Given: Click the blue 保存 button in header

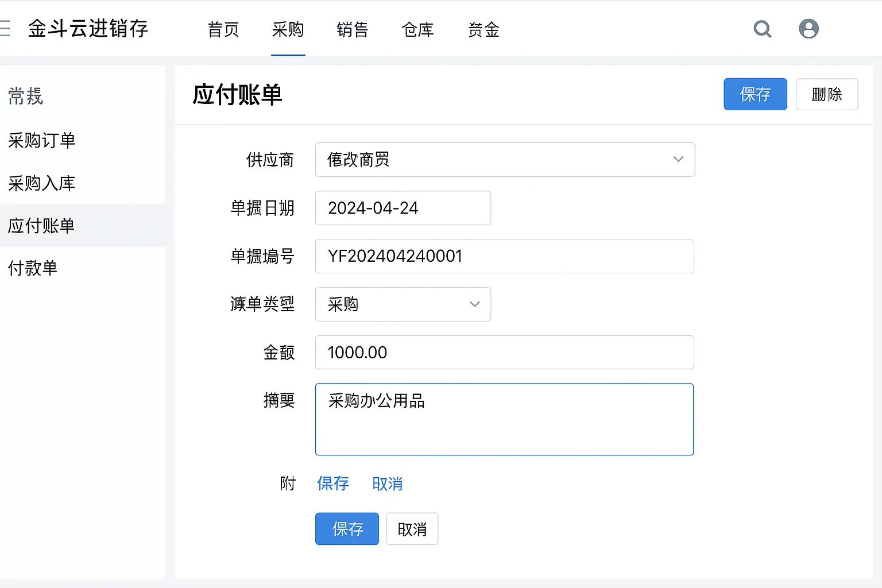Looking at the screenshot, I should coord(755,94).
